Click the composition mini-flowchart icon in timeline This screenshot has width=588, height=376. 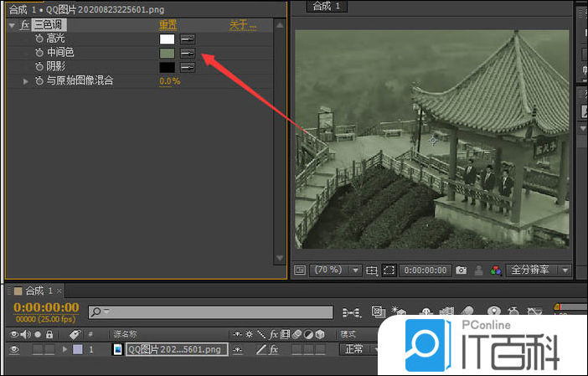[x=353, y=312]
